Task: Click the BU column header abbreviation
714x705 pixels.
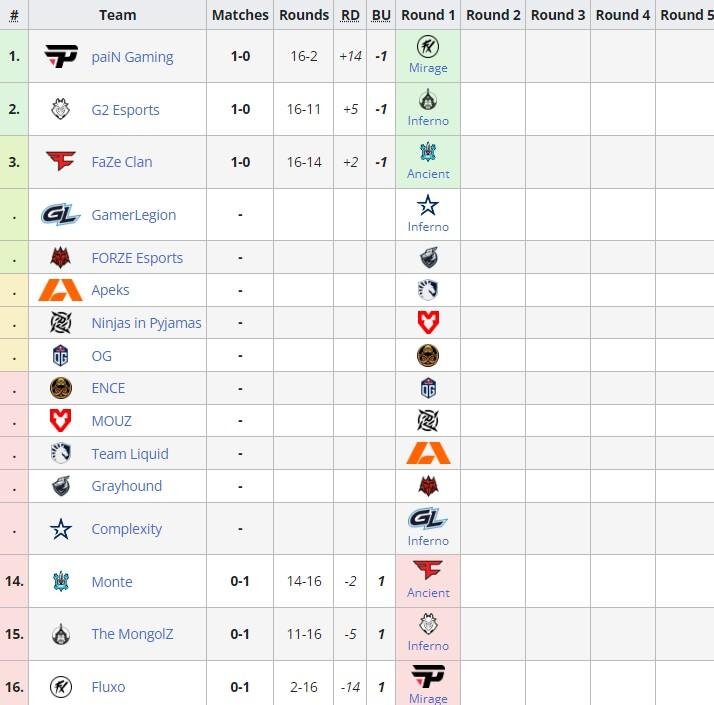Action: [x=381, y=15]
